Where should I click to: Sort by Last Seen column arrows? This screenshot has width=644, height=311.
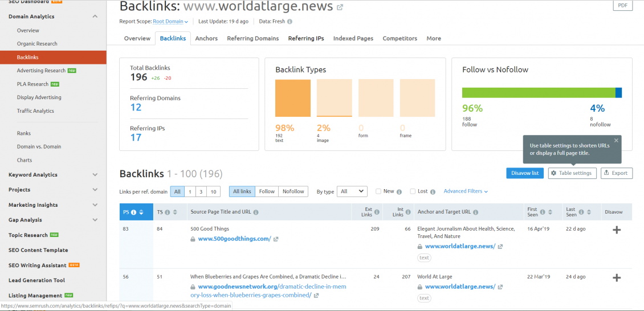click(x=589, y=212)
